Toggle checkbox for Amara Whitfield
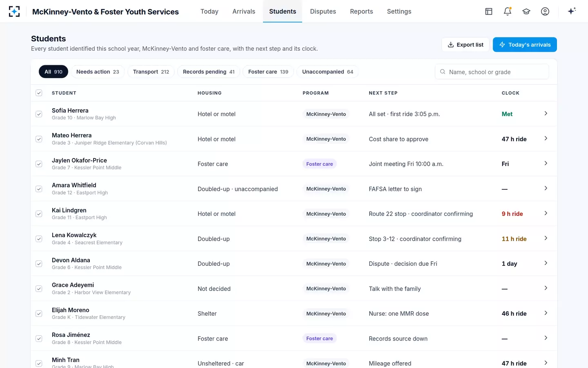The height and width of the screenshot is (368, 588). coord(39,189)
